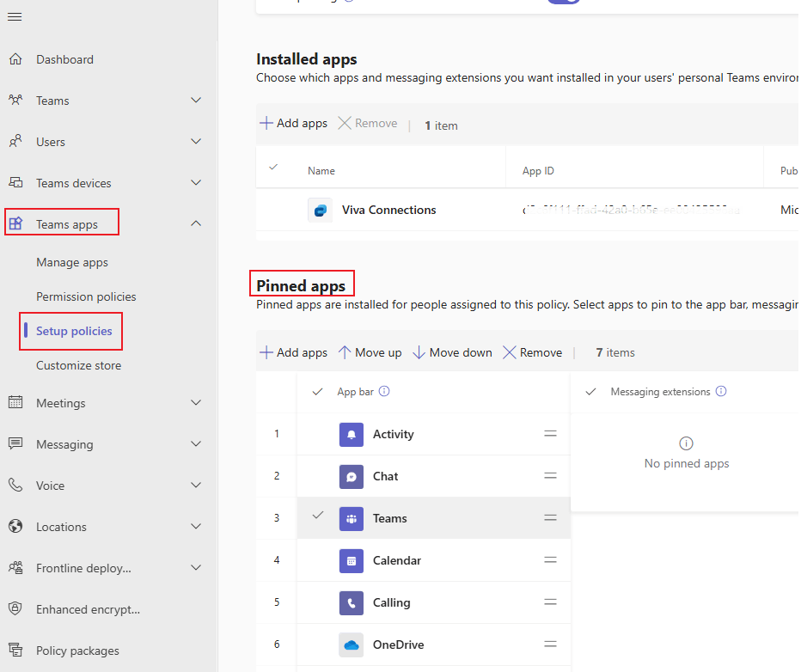Click the Activity app icon

pyautogui.click(x=352, y=434)
